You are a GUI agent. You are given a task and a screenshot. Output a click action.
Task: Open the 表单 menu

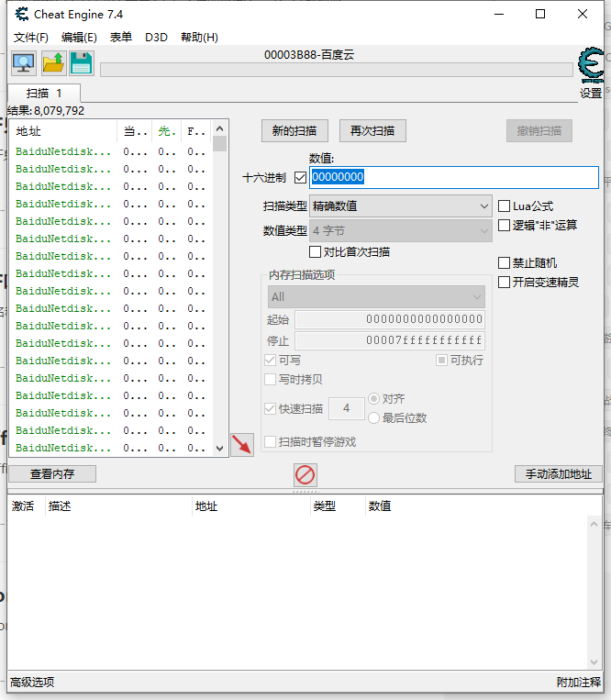click(121, 37)
